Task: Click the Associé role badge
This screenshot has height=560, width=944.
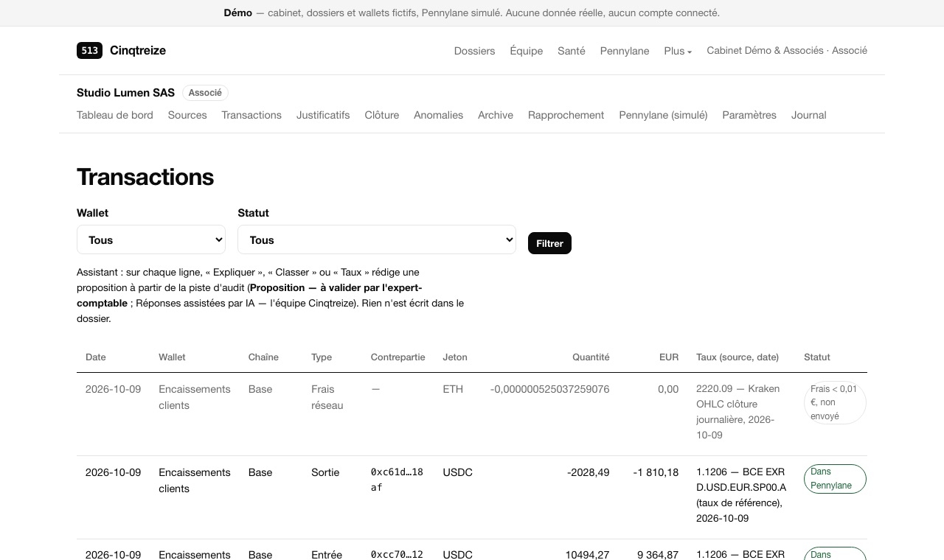Action: click(x=205, y=93)
